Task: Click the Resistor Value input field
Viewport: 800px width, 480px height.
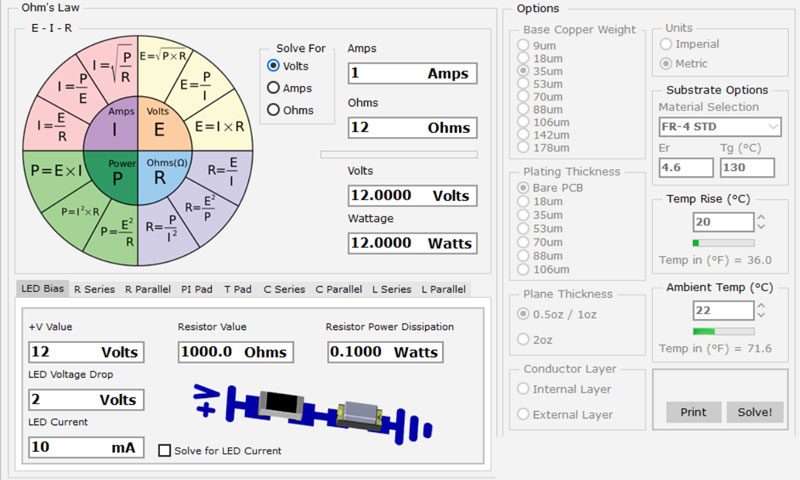Action: [x=235, y=351]
